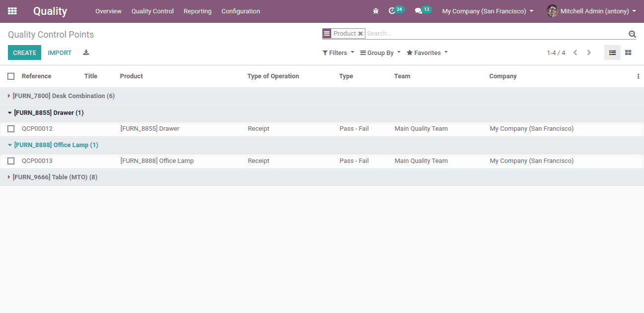Click the search magnifier icon

pyautogui.click(x=632, y=34)
